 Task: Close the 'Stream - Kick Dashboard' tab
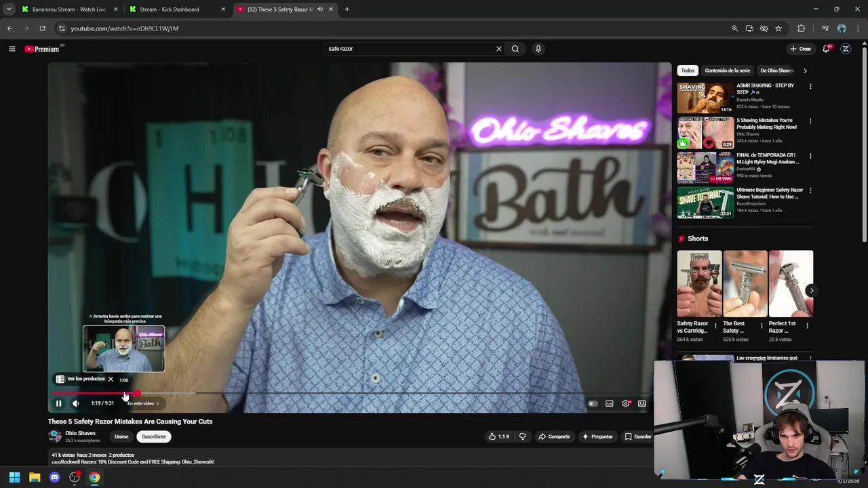coord(223,9)
